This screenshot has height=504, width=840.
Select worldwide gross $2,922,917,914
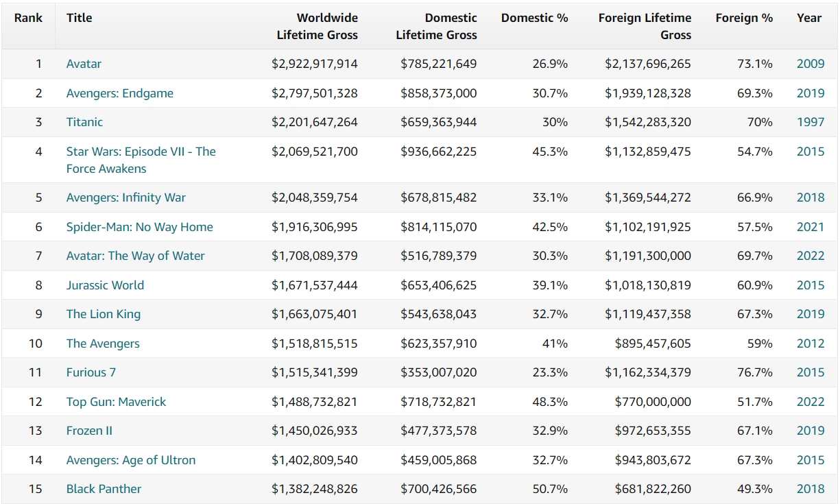pos(315,64)
